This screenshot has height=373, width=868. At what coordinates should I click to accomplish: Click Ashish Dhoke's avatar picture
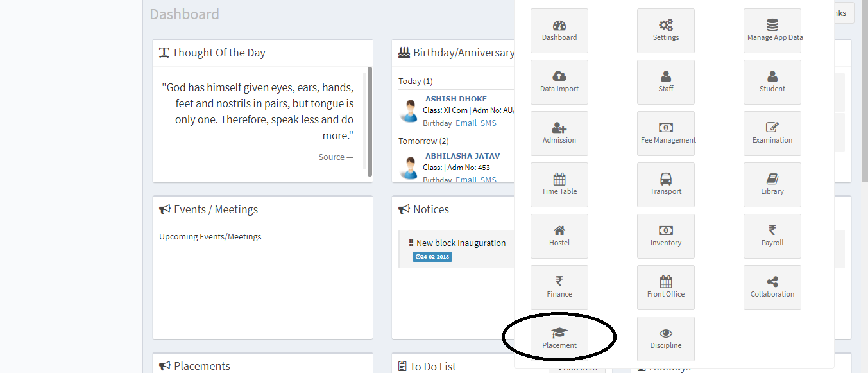409,110
